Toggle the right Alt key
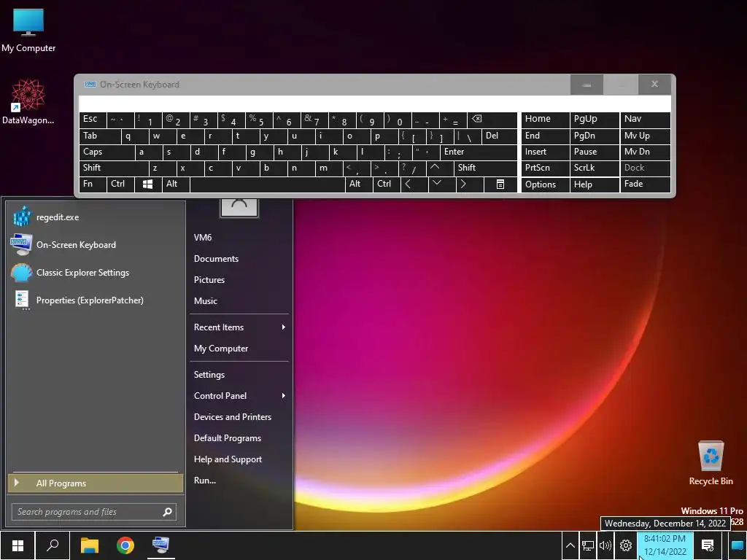 358,184
